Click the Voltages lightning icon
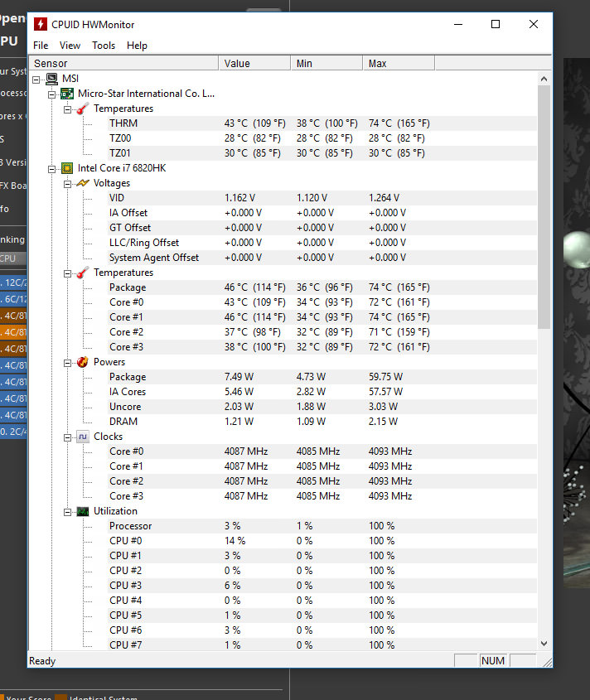 click(83, 183)
